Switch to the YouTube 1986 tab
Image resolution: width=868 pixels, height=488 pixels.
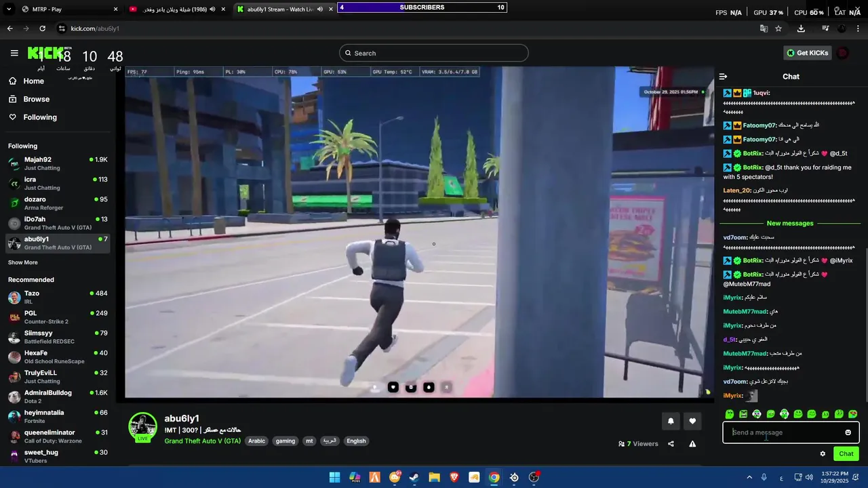tap(178, 9)
